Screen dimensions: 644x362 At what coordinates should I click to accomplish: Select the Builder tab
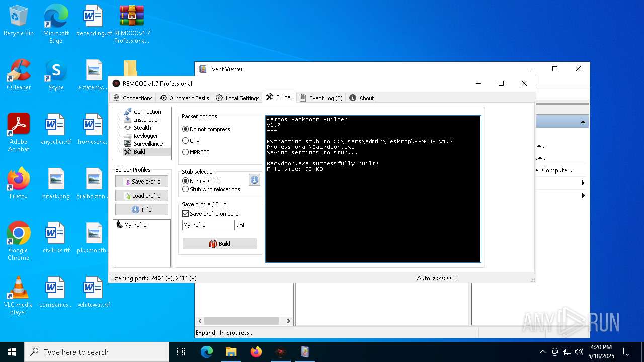279,97
